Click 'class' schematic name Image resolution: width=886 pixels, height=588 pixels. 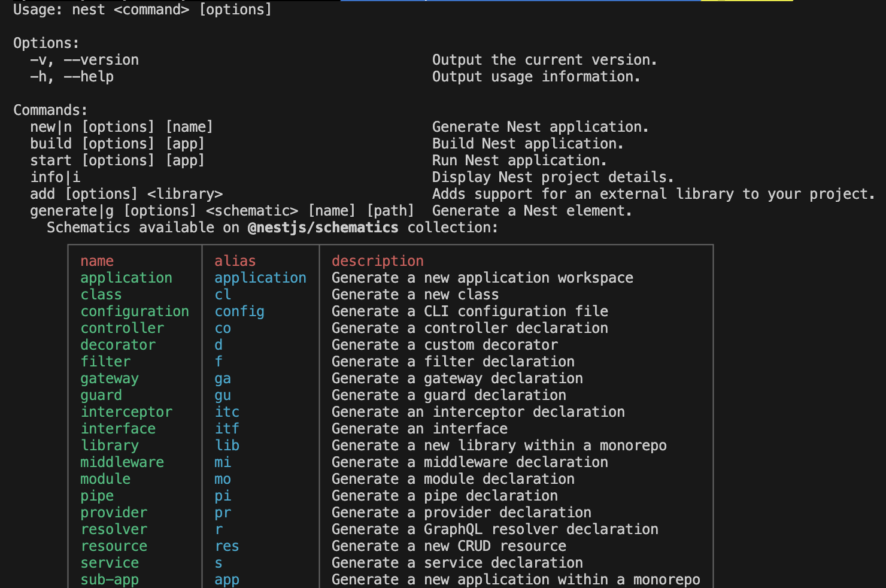pyautogui.click(x=101, y=295)
